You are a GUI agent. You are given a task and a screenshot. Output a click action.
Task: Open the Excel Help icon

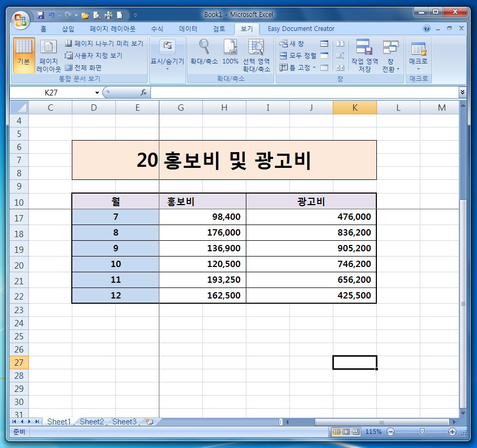[x=427, y=29]
